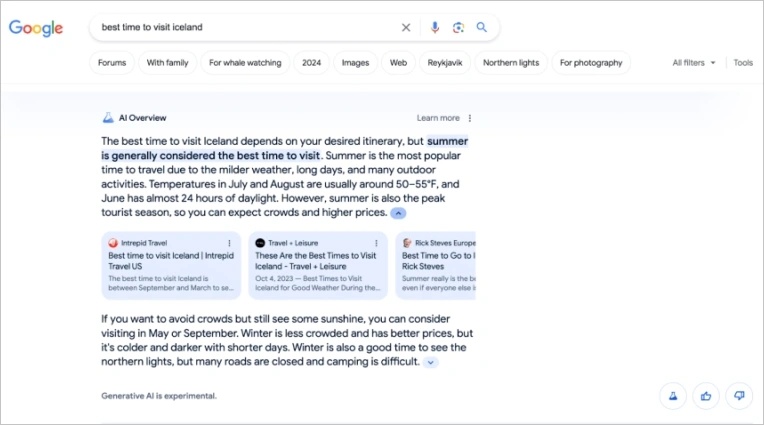Open Best time to visit Iceland Intrepid link
764x425 pixels.
[x=171, y=261]
